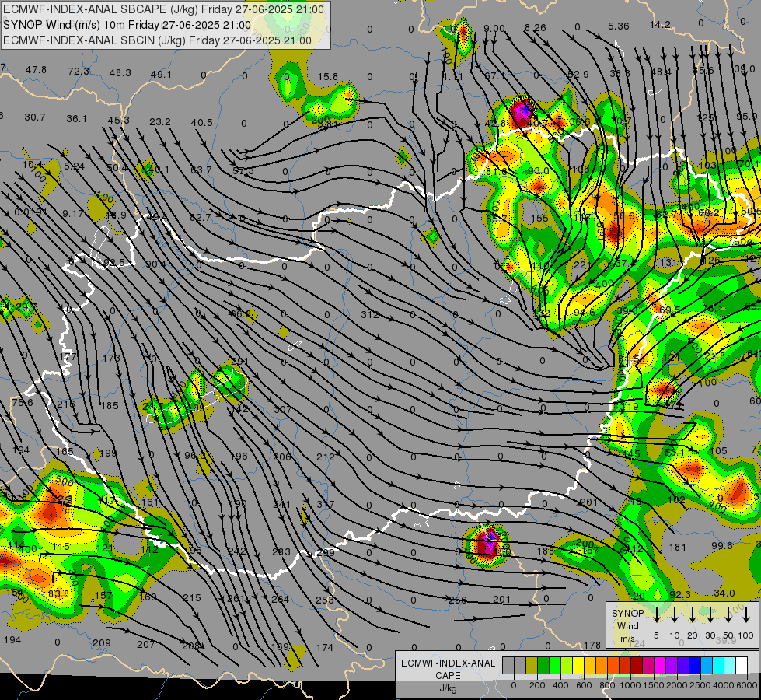This screenshot has width=761, height=700.
Task: Pick the white swatch ending the CAPE scale
Action: click(x=741, y=665)
